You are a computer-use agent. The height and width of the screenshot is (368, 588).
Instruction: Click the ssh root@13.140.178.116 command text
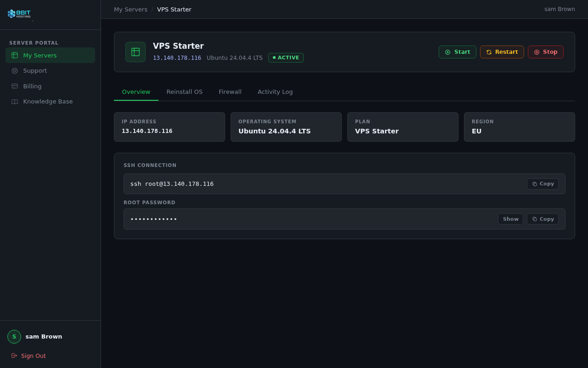[x=172, y=184]
